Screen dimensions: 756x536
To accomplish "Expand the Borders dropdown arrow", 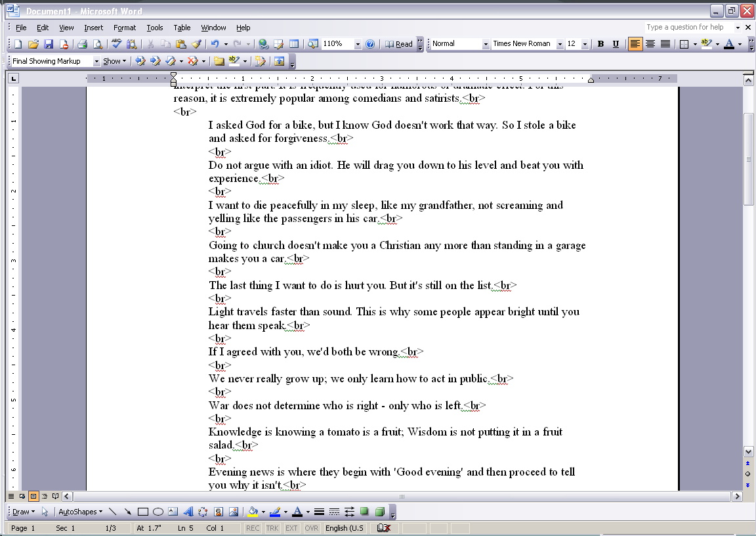I will (x=695, y=44).
